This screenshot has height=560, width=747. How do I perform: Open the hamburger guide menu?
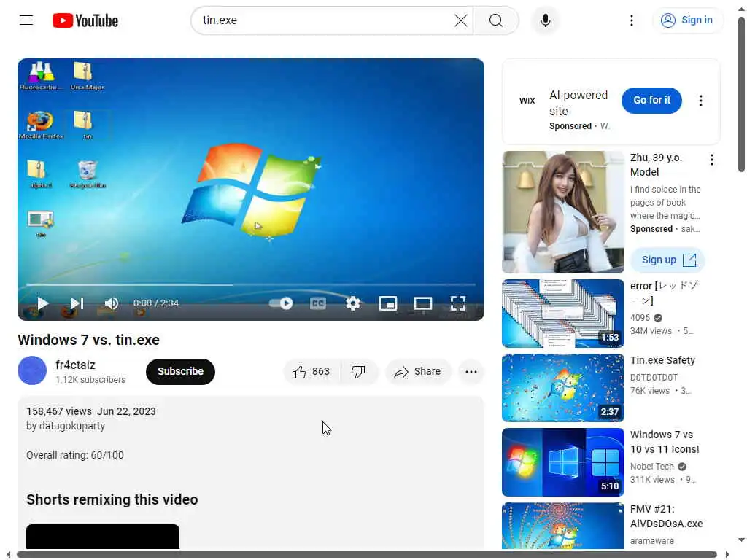[x=26, y=20]
